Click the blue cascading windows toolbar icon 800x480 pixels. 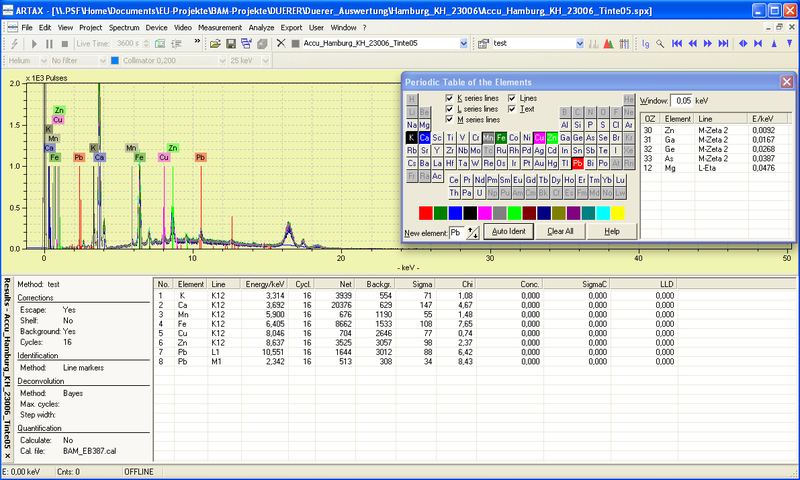(x=246, y=44)
